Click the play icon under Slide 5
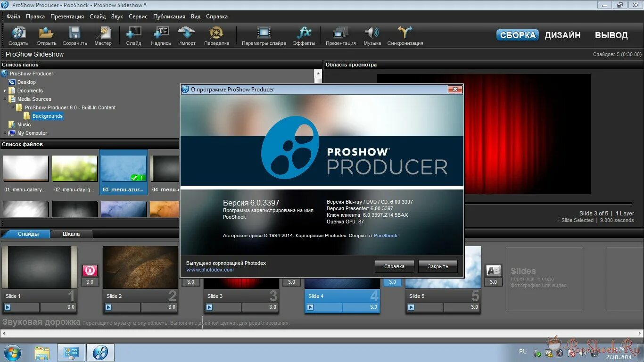The width and height of the screenshot is (644, 362). click(x=411, y=307)
